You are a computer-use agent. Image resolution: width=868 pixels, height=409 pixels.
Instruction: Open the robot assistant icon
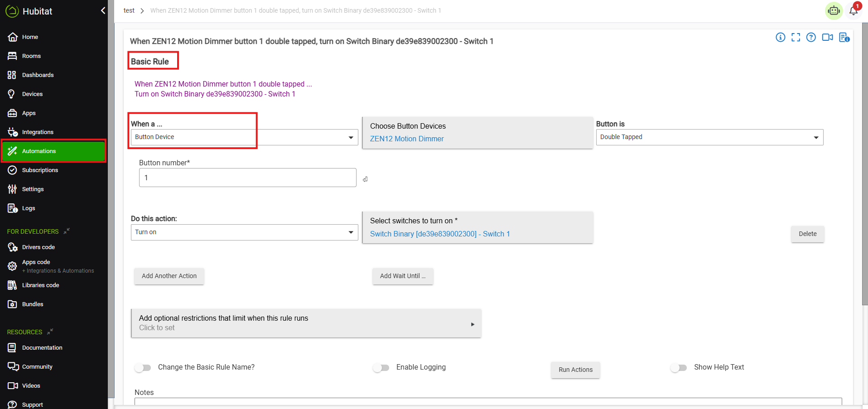[x=834, y=10]
